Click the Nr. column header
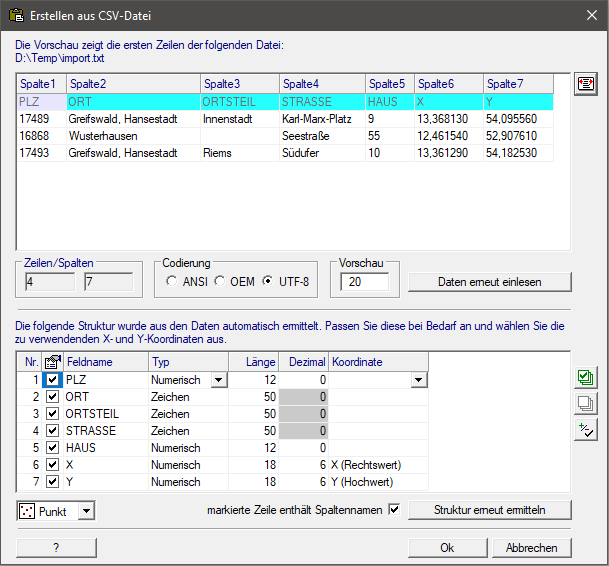The width and height of the screenshot is (609, 566). tap(30, 362)
